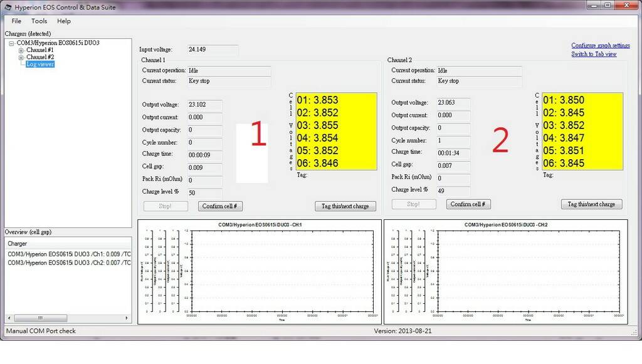Click the Hyperion app icon in title bar
This screenshot has width=642, height=364.
(x=8, y=7)
